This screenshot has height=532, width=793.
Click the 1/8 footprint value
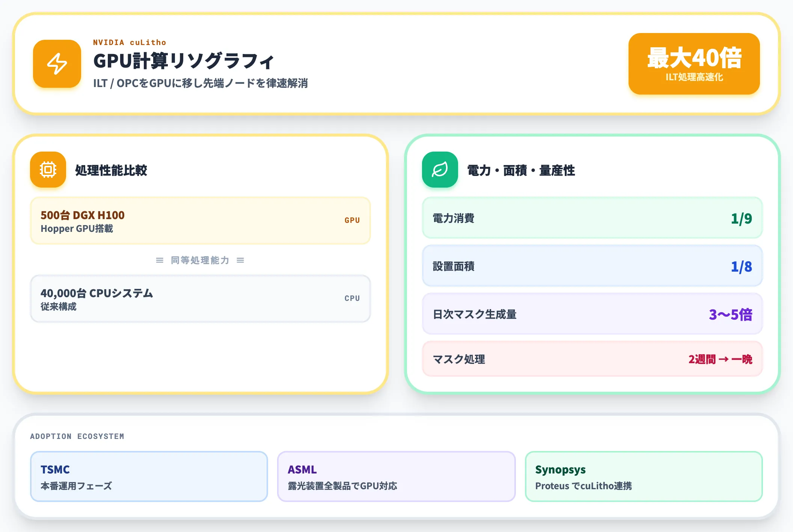coord(742,266)
